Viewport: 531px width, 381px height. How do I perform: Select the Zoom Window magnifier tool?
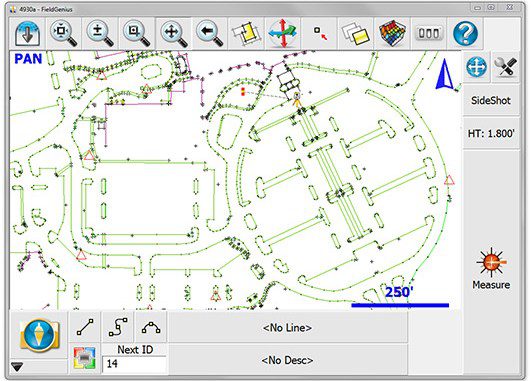pyautogui.click(x=137, y=33)
